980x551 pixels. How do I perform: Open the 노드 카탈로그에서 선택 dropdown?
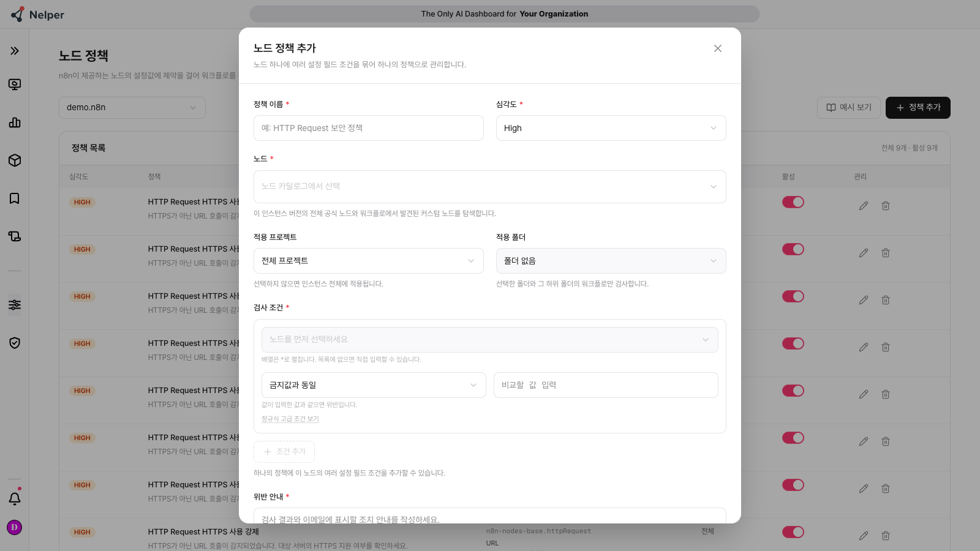[490, 187]
